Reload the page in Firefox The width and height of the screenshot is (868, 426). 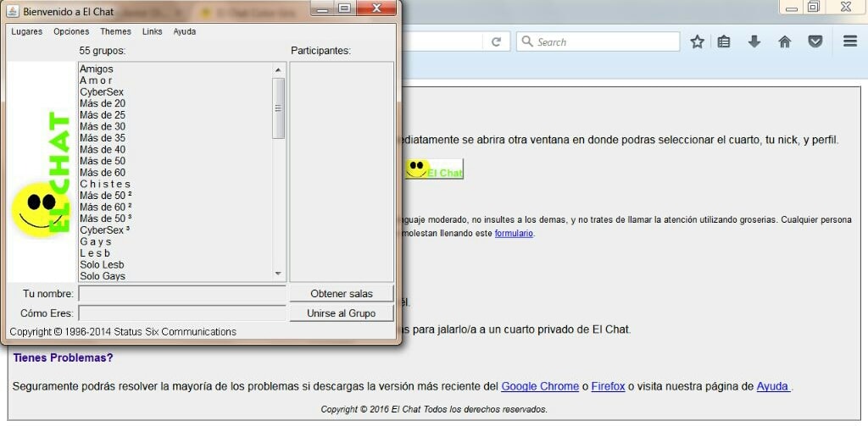497,42
